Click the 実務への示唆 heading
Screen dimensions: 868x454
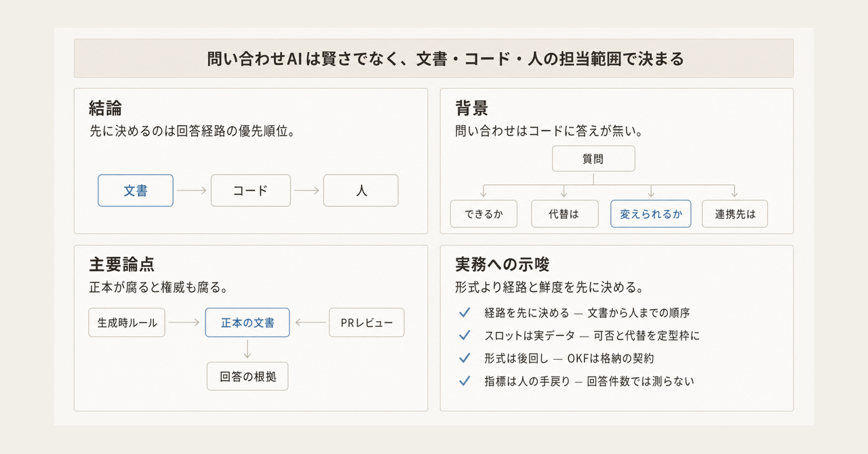click(502, 264)
